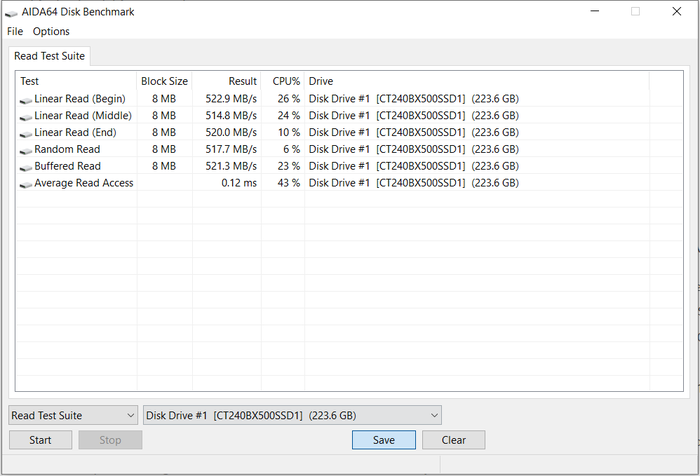
Task: Click the AIDA64 Disk Benchmark title bar icon
Action: (11, 13)
